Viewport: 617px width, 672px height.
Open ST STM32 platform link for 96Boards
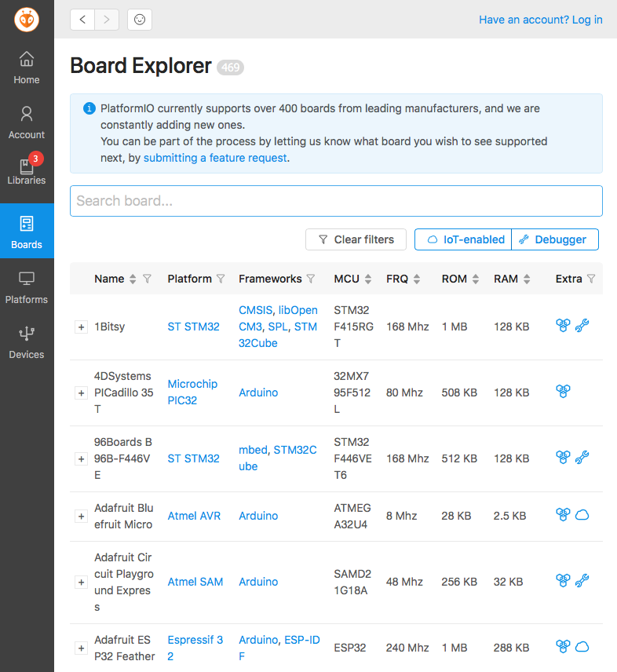point(193,458)
